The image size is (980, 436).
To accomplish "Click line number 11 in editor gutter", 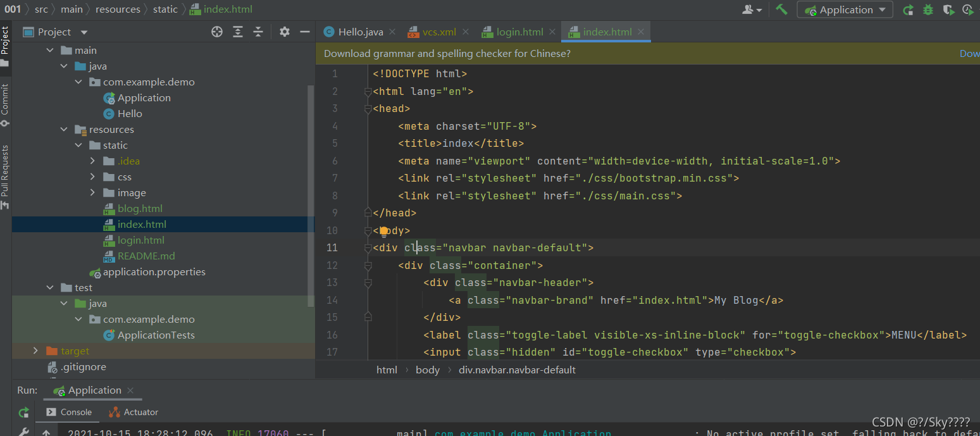I will (332, 247).
